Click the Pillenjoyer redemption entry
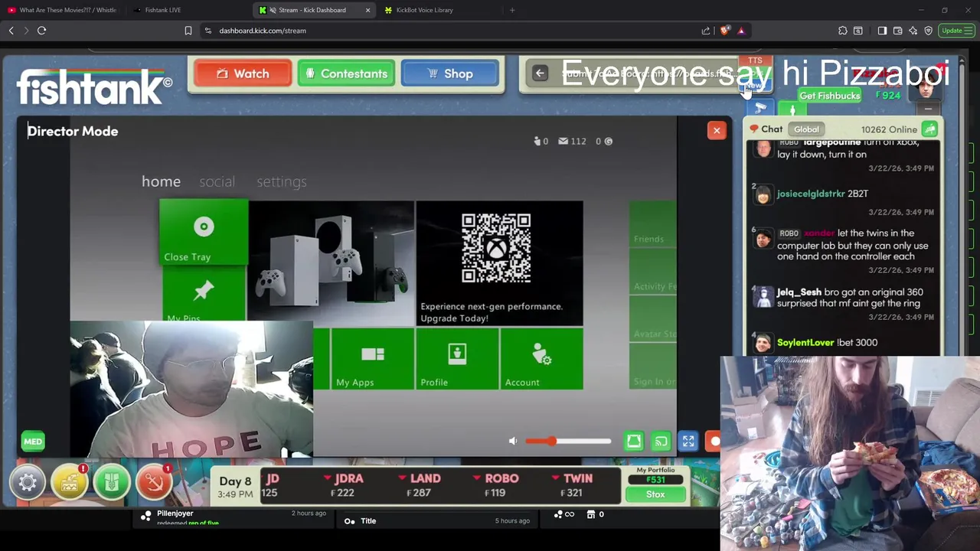The image size is (980, 551). 234,517
